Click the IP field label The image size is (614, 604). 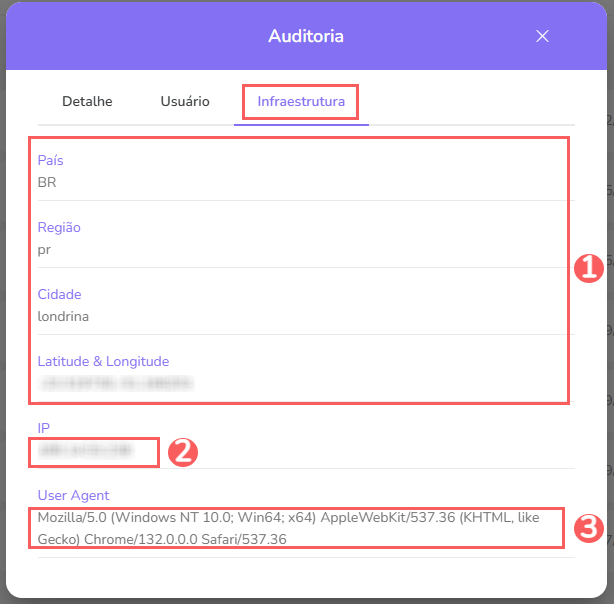44,428
